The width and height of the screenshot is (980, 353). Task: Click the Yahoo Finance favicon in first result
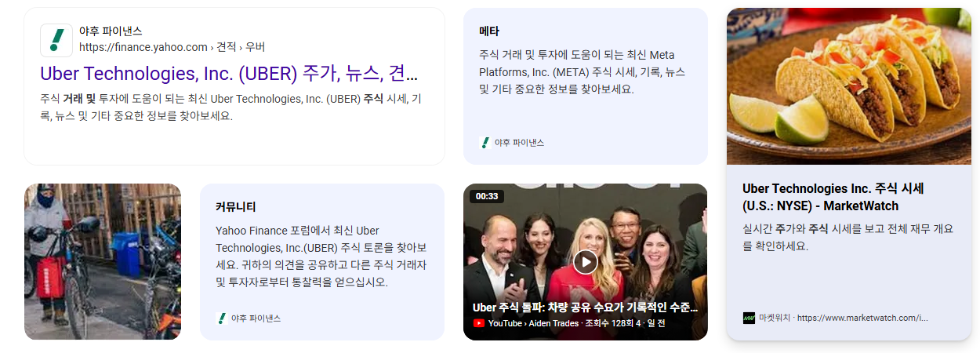click(x=56, y=39)
